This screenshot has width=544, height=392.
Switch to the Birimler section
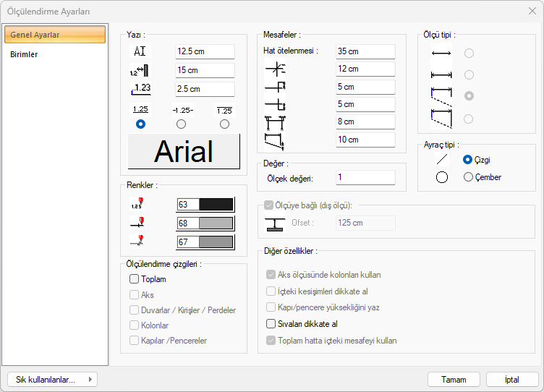point(25,54)
